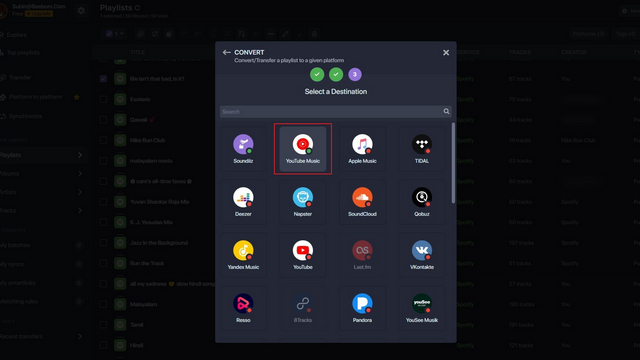640x360 pixels.
Task: Choose YouTube Music as destination
Action: [303, 149]
